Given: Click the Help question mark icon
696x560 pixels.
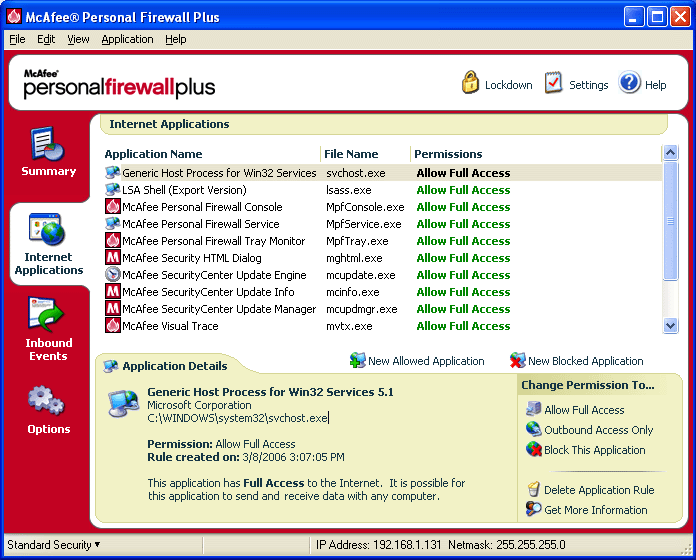Looking at the screenshot, I should [x=629, y=84].
